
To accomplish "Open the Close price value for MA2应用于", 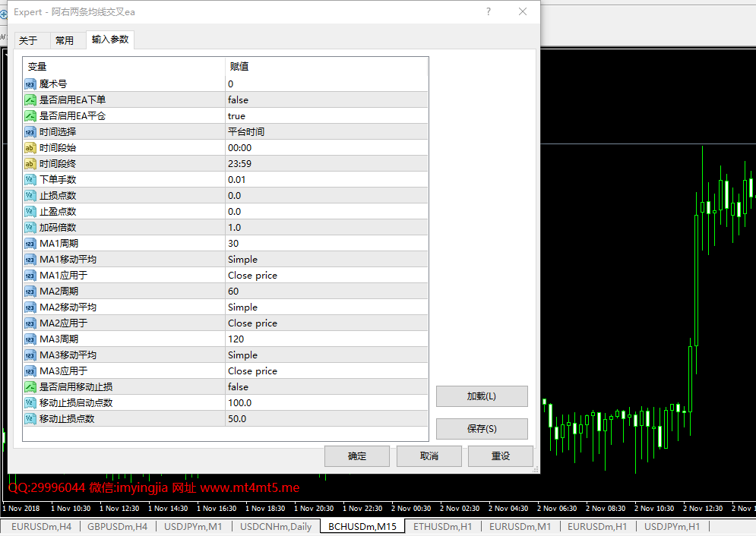I will pos(327,323).
